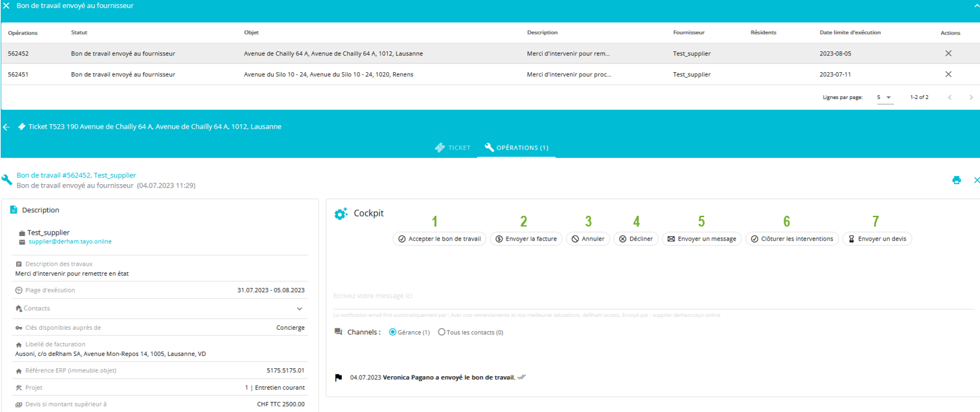Click the print icon for the work order
The width and height of the screenshot is (980, 412).
pyautogui.click(x=956, y=180)
